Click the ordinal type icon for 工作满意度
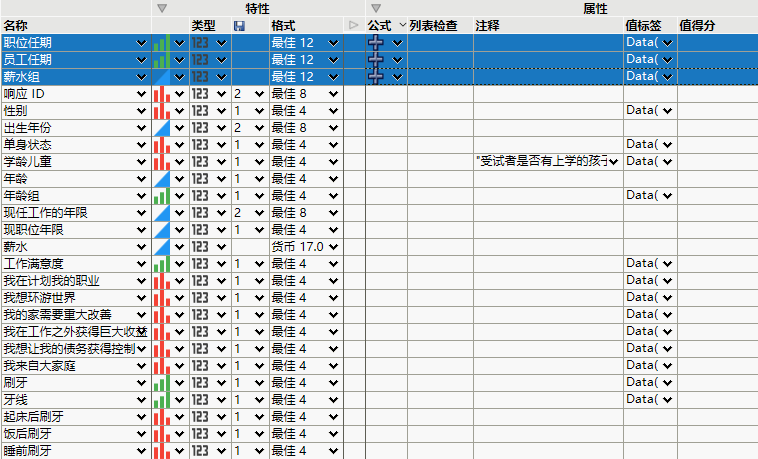The width and height of the screenshot is (758, 459). tap(162, 264)
